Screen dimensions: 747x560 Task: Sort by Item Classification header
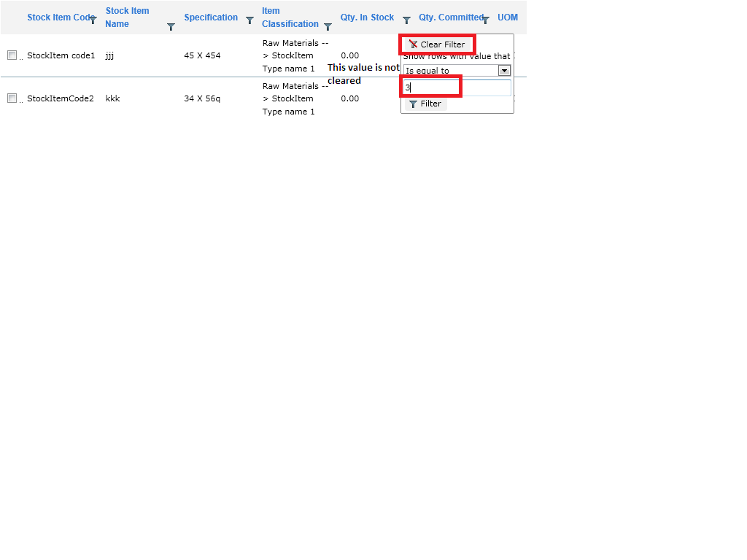click(290, 17)
